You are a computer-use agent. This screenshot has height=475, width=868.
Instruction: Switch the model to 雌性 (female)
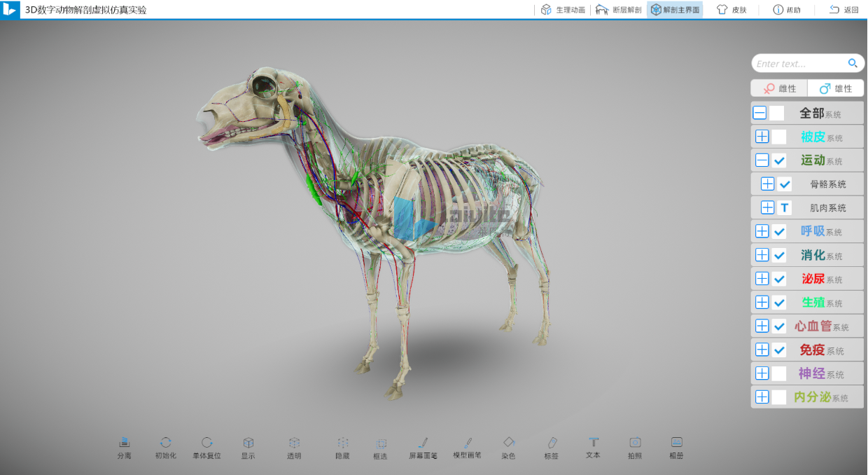(780, 88)
